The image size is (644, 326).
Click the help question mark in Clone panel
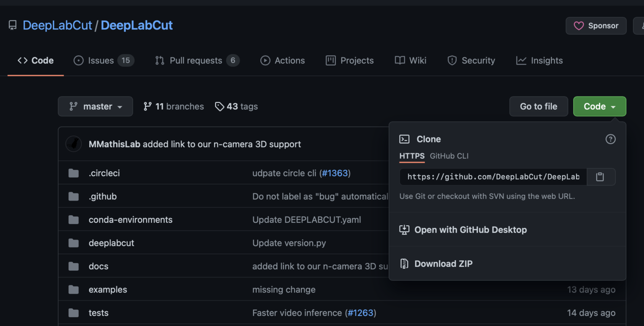pos(610,139)
